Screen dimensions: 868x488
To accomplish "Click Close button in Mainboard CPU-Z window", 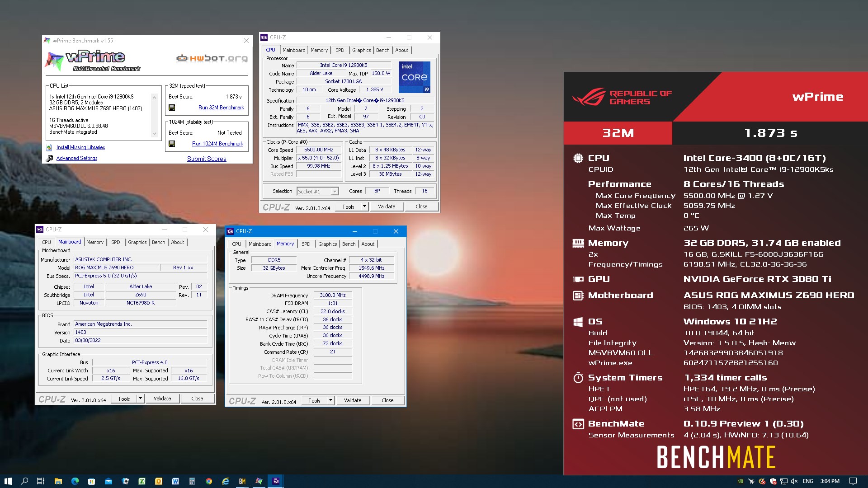I will (x=197, y=399).
